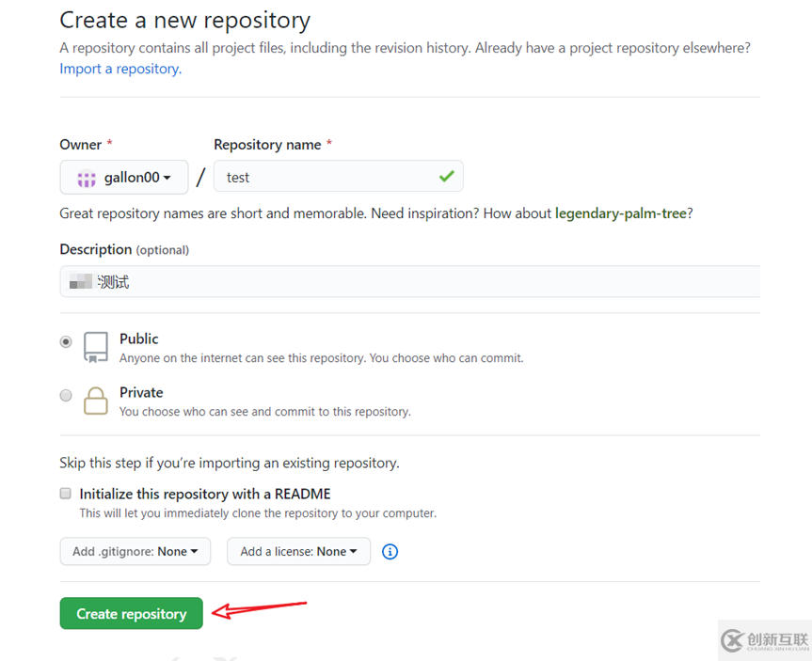Open the Owner account dropdown
Image resolution: width=812 pixels, height=661 pixels.
tap(123, 177)
